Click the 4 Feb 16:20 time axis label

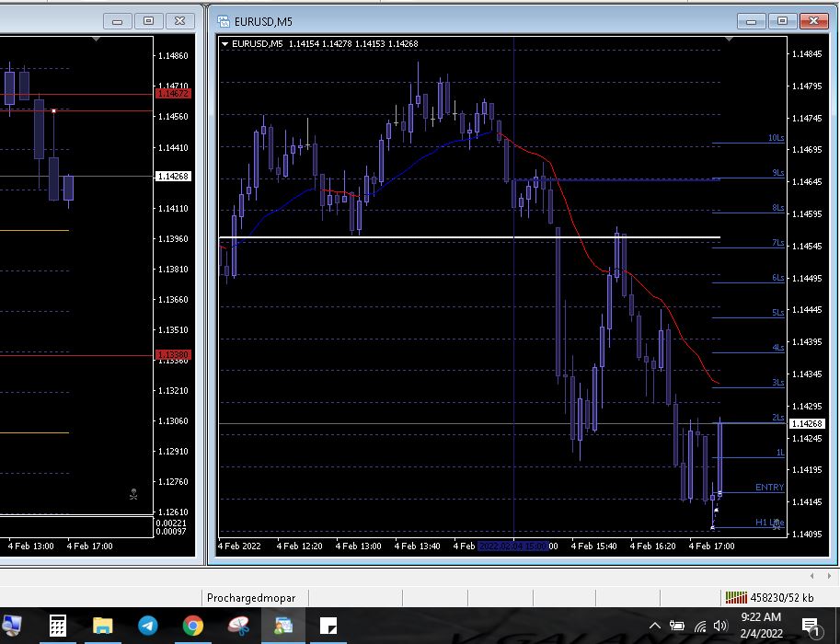652,546
